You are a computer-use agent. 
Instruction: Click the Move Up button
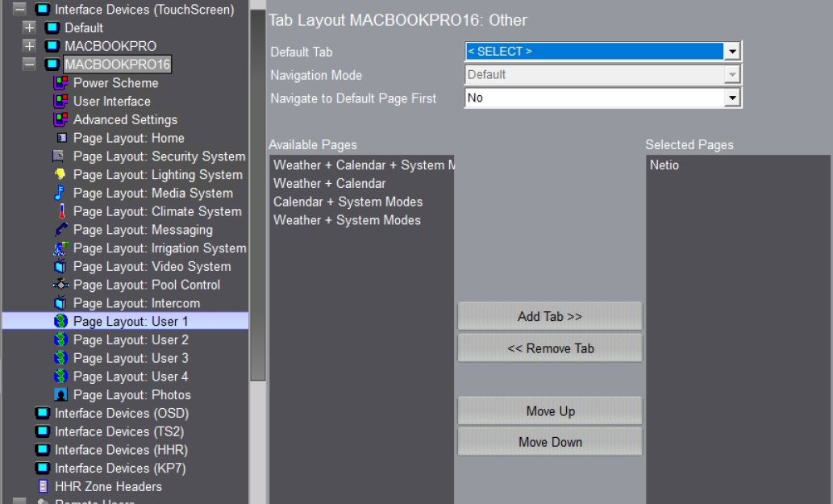point(550,411)
